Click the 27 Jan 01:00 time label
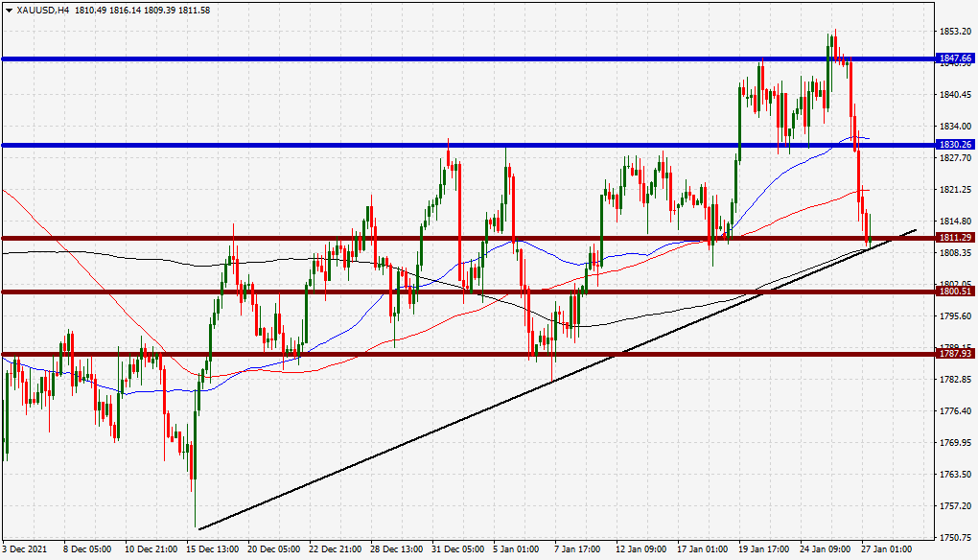Image resolution: width=978 pixels, height=560 pixels. (887, 549)
